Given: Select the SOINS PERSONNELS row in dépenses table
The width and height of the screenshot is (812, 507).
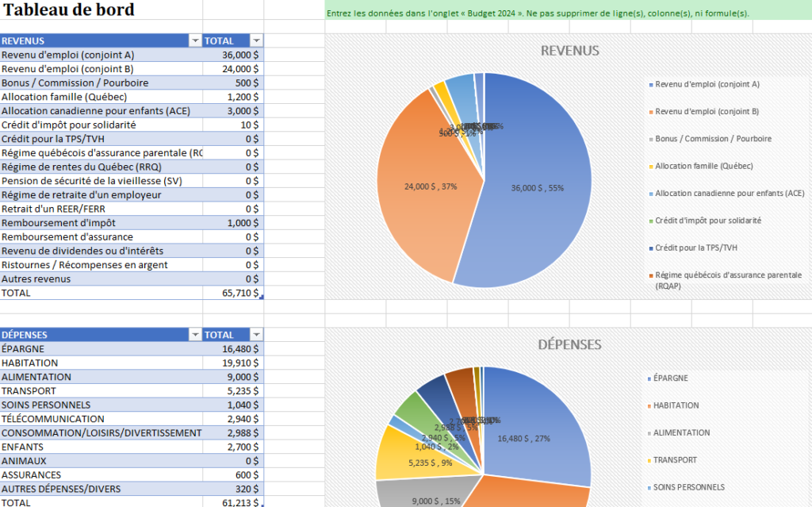Looking at the screenshot, I should pyautogui.click(x=101, y=405).
